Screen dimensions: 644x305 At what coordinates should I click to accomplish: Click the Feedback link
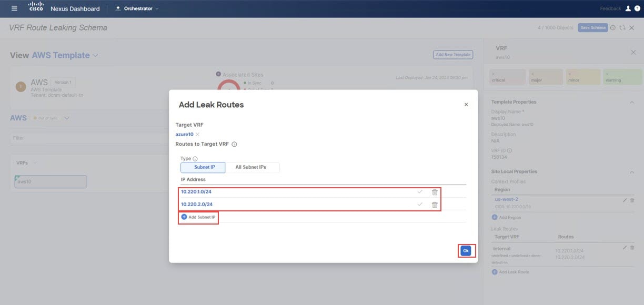[611, 8]
